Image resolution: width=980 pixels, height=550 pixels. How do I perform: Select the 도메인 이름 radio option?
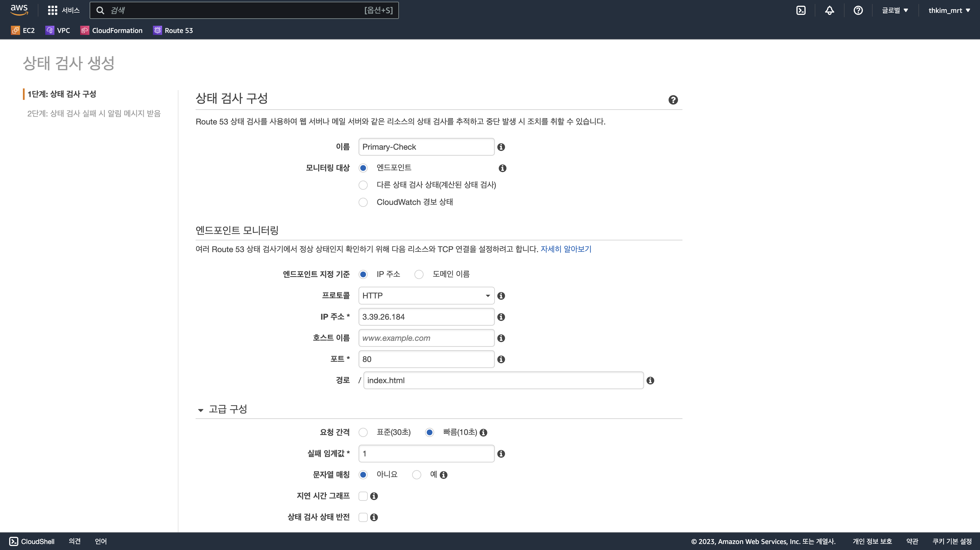(419, 274)
